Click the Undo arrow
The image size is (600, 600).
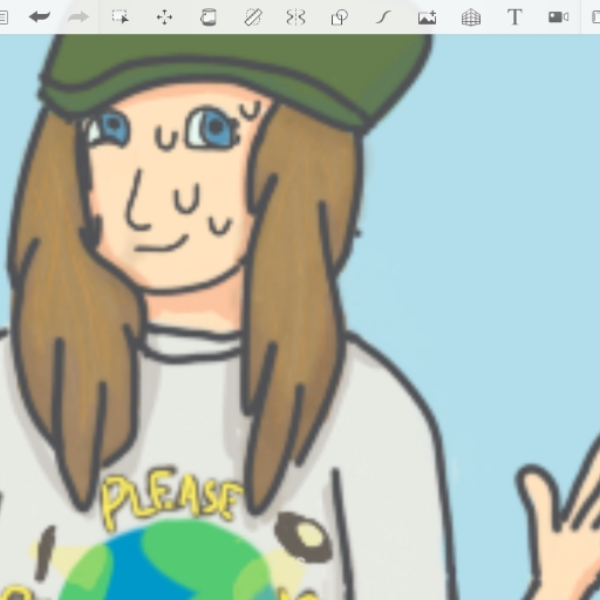tap(40, 17)
